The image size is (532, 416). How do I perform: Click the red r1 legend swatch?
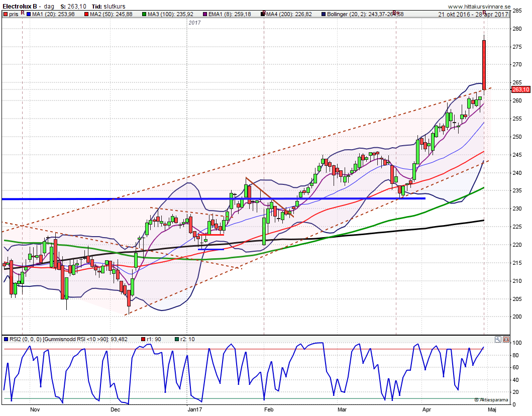[143, 339]
